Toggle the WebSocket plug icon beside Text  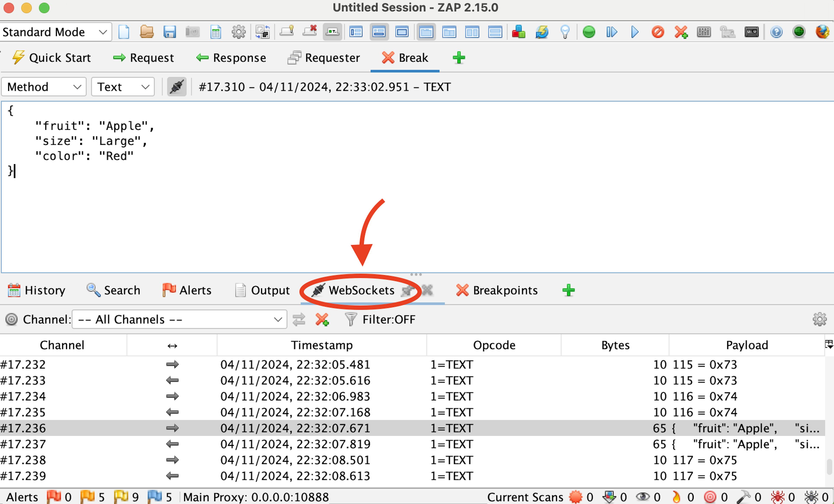(x=177, y=87)
